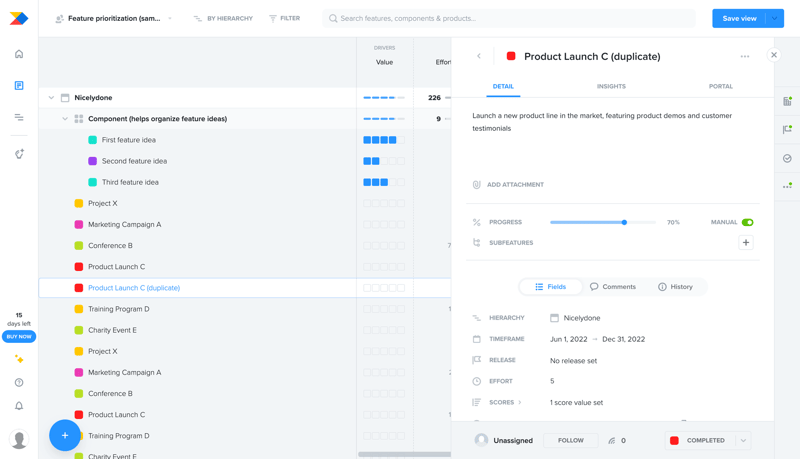Set Value rating boxes for Second feature idea
The height and width of the screenshot is (459, 800).
click(384, 161)
